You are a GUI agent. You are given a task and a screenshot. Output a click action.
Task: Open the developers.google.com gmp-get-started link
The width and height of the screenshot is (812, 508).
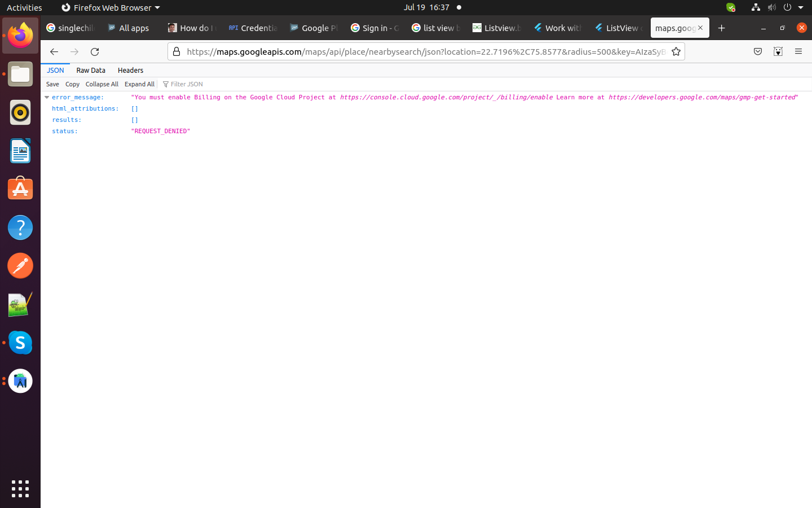coord(701,97)
